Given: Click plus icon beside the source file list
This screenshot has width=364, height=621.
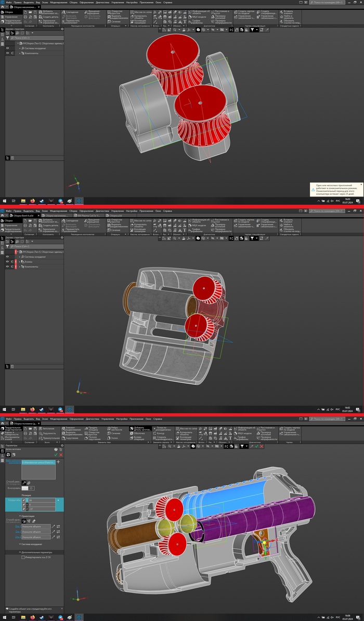Looking at the screenshot, I should [58, 462].
